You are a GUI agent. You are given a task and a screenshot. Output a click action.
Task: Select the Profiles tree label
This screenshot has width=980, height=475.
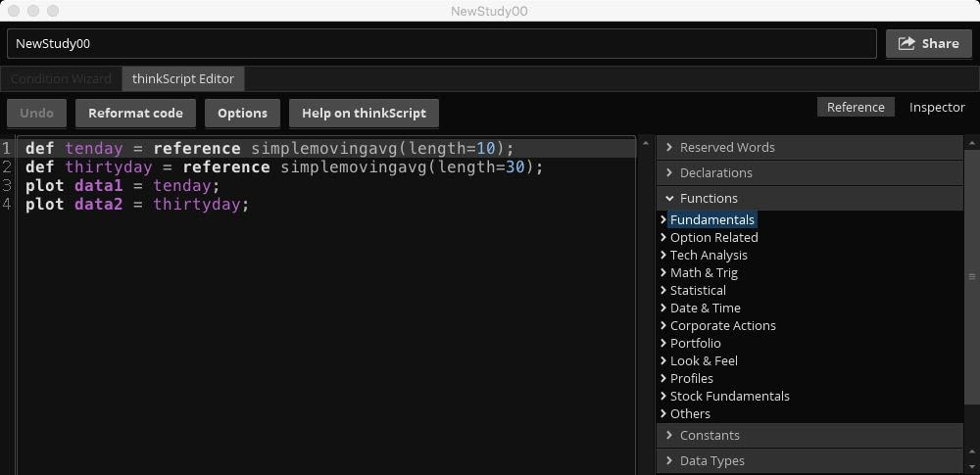(x=691, y=378)
